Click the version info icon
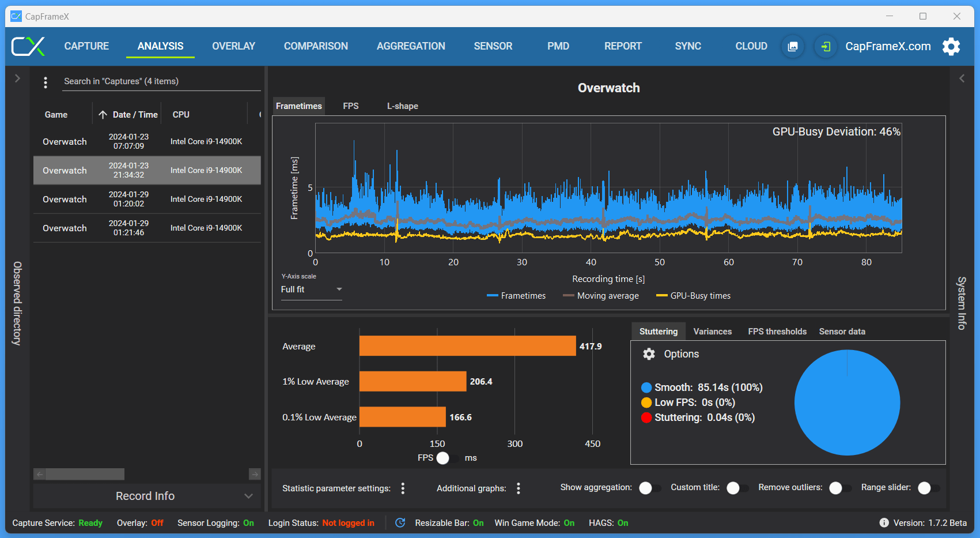 884,523
